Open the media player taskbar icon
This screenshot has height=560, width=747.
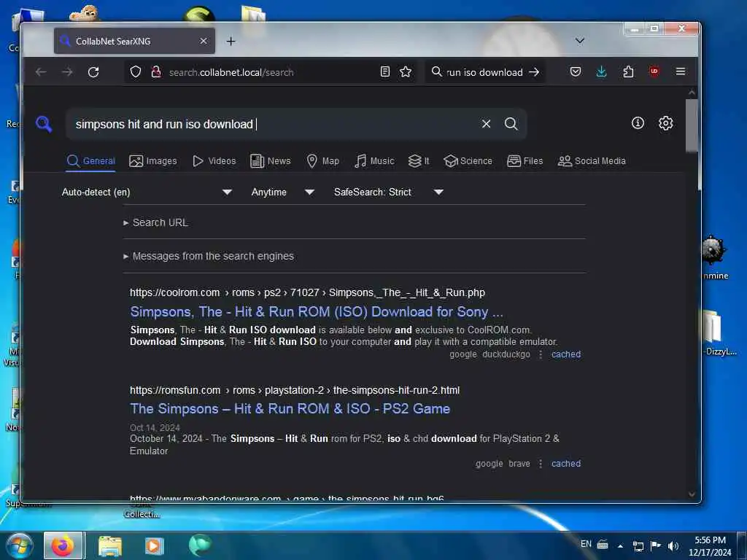pyautogui.click(x=154, y=546)
